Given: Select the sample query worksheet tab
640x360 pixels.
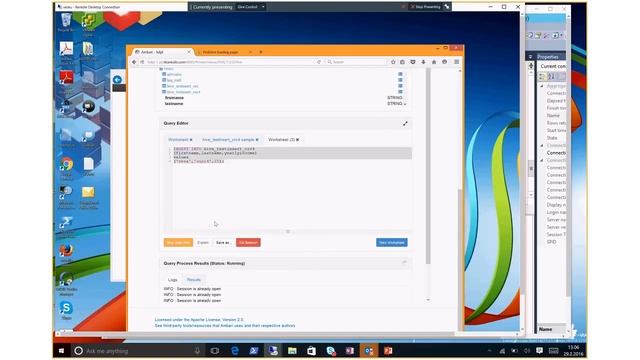Looking at the screenshot, I should coord(228,140).
